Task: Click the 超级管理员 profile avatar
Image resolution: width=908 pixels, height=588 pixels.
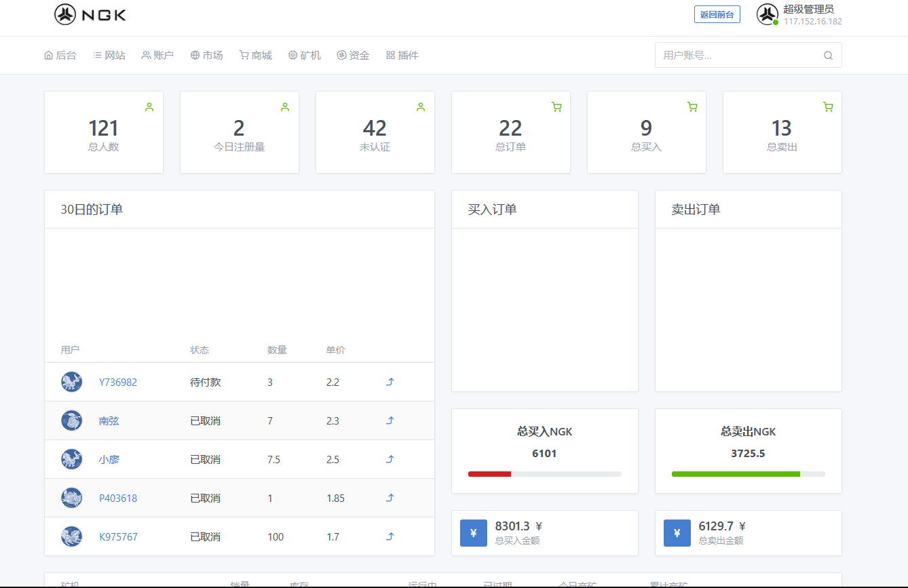Action: pyautogui.click(x=767, y=14)
